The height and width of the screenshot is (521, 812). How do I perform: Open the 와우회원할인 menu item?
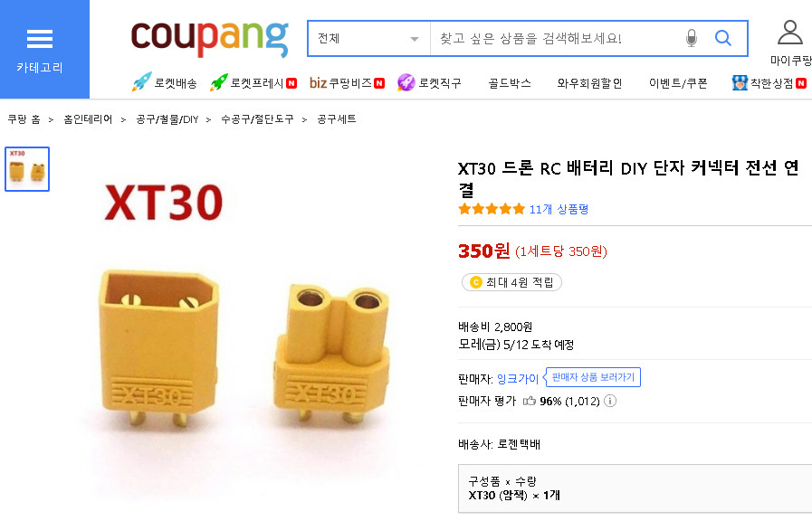pos(589,83)
